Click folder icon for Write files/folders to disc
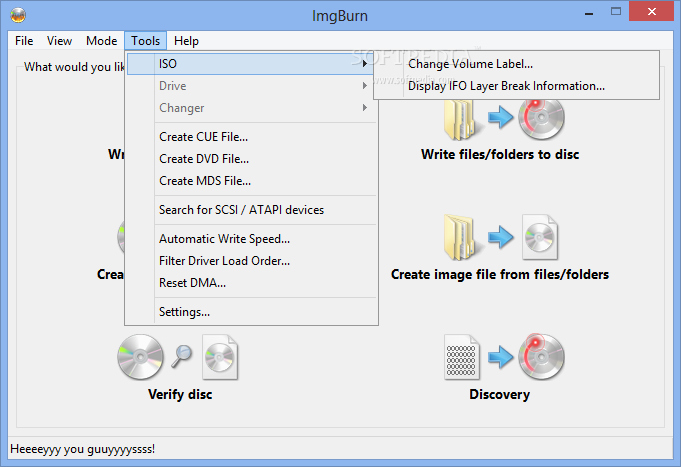 coord(461,119)
